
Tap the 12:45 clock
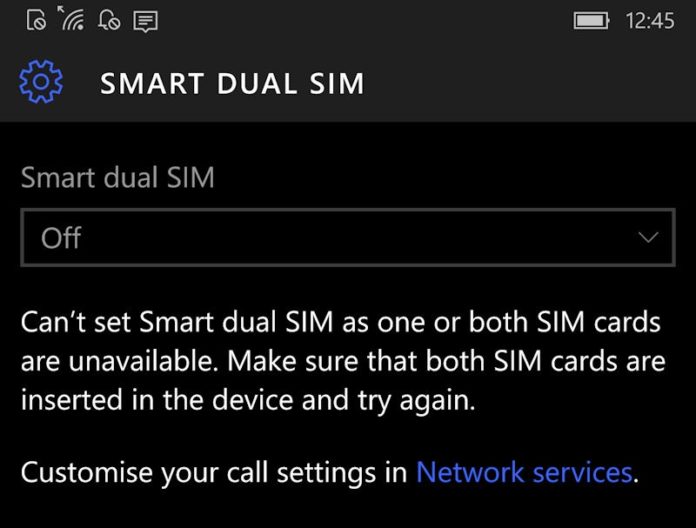650,21
